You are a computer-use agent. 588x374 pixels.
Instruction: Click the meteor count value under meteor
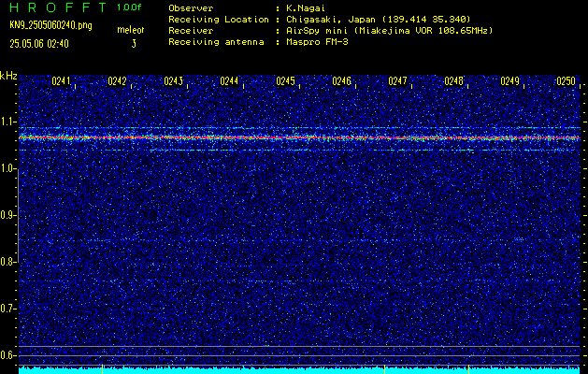pos(134,44)
